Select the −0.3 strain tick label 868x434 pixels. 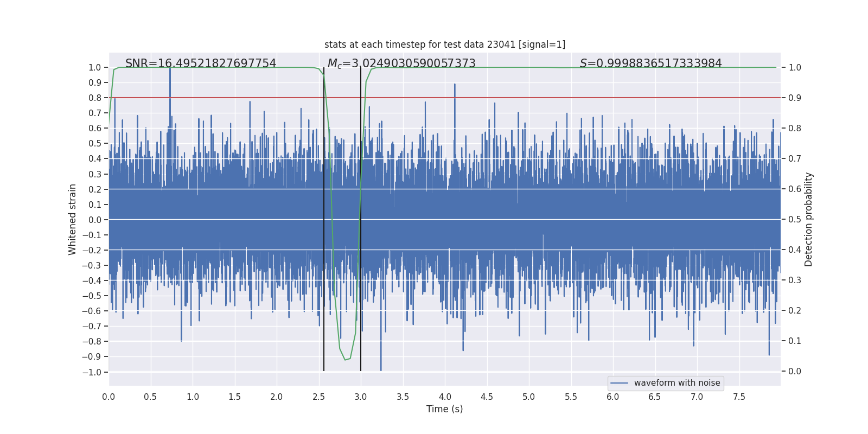92,265
